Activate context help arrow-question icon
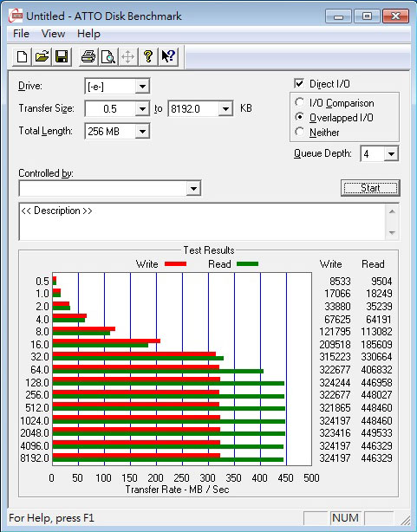This screenshot has width=417, height=532. point(167,56)
